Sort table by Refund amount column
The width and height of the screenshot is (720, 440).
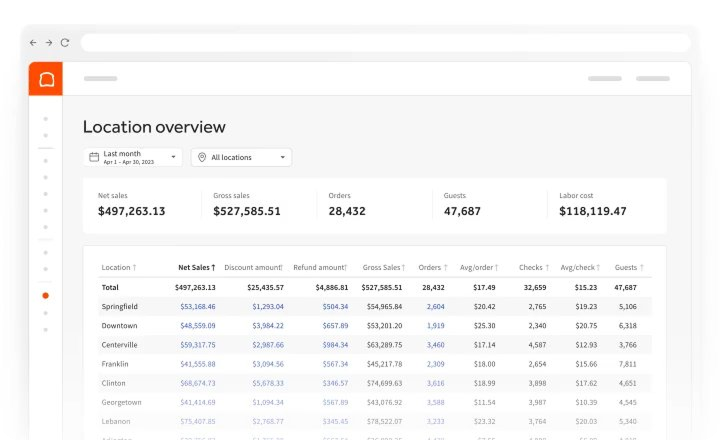click(x=320, y=267)
